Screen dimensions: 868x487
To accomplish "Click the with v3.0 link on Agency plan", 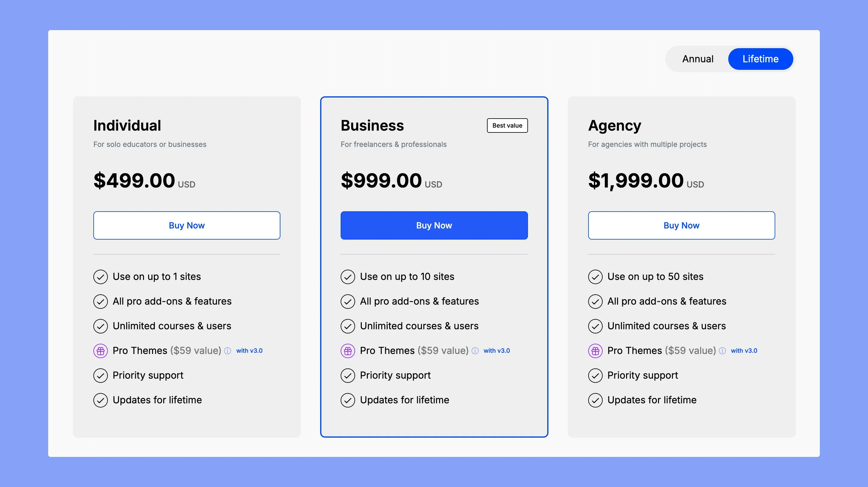I will point(744,350).
